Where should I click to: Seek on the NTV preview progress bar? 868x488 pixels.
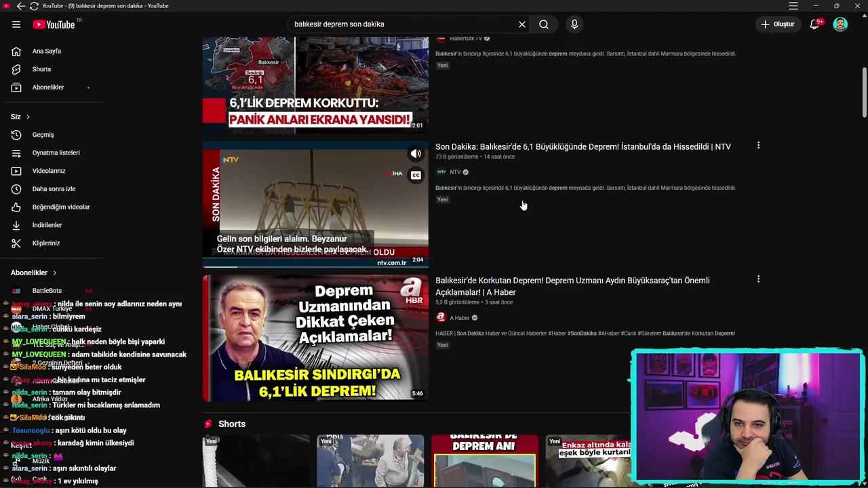pos(315,267)
